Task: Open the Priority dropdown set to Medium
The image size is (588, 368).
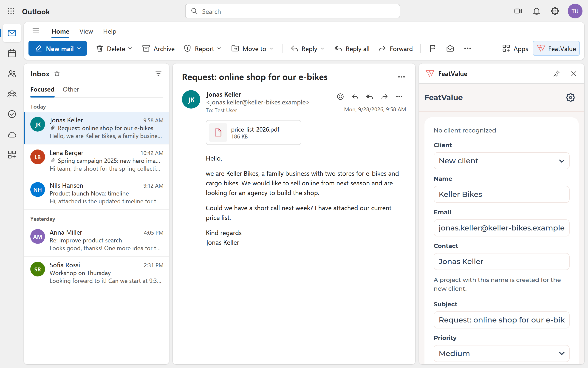Action: (x=501, y=354)
